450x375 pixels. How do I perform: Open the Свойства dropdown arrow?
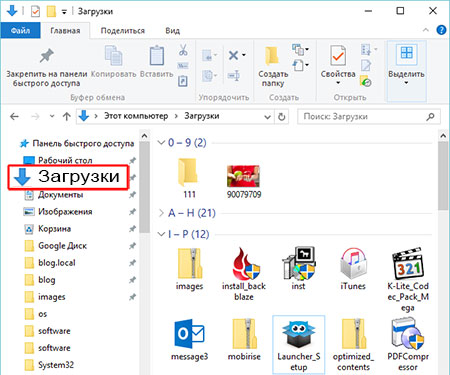[338, 83]
